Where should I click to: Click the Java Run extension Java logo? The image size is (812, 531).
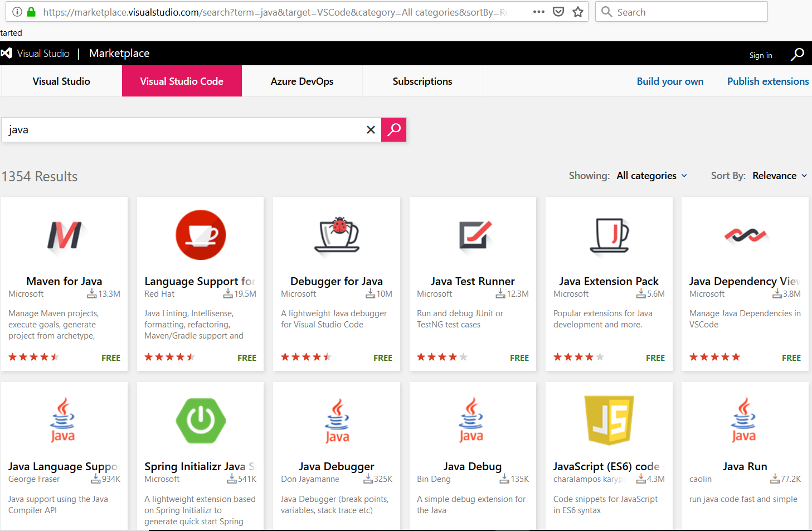coord(744,420)
